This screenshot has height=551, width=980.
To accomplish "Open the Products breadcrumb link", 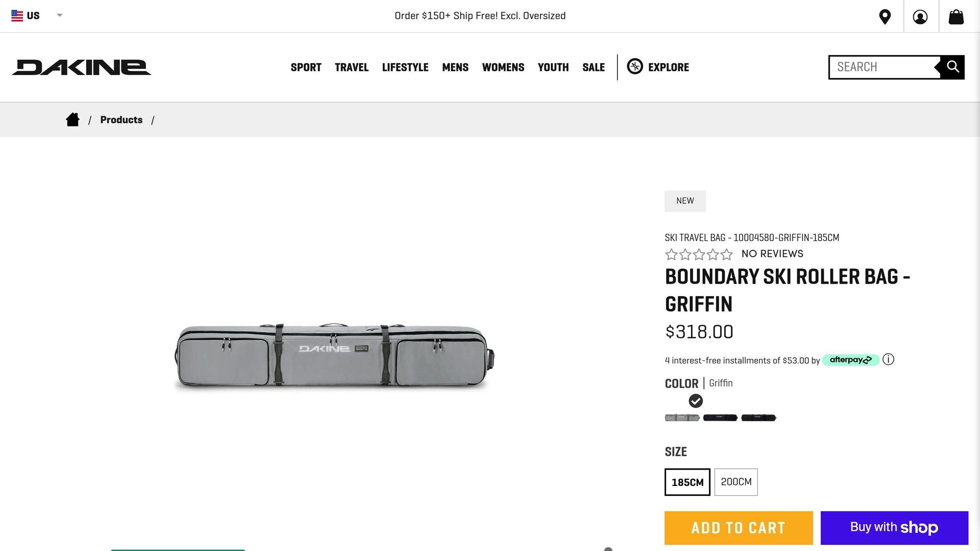I will [122, 120].
